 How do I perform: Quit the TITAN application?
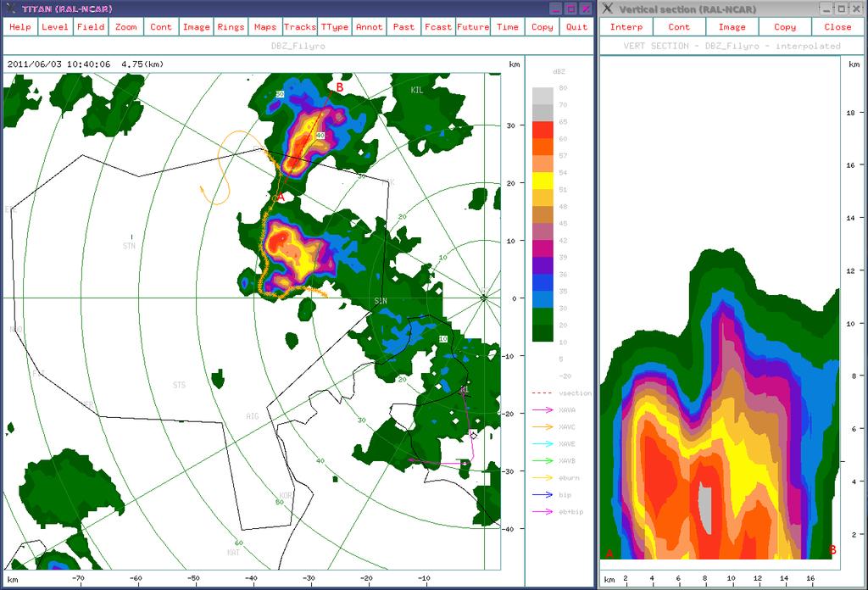point(576,26)
